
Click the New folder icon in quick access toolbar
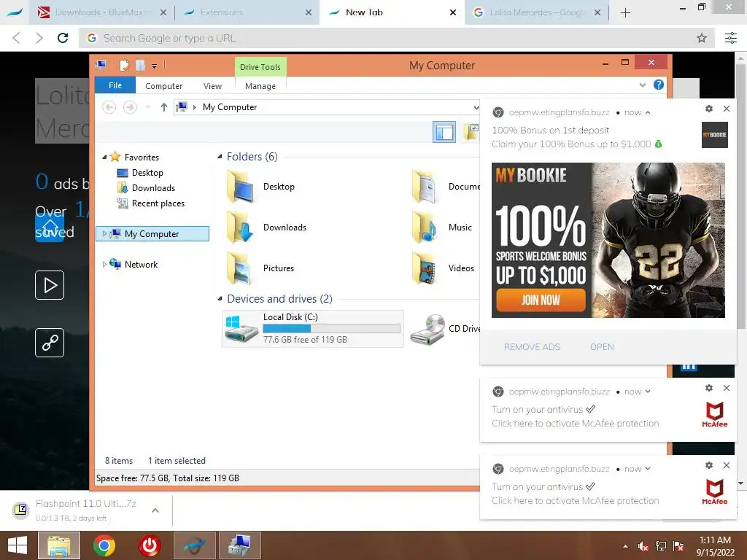point(140,65)
